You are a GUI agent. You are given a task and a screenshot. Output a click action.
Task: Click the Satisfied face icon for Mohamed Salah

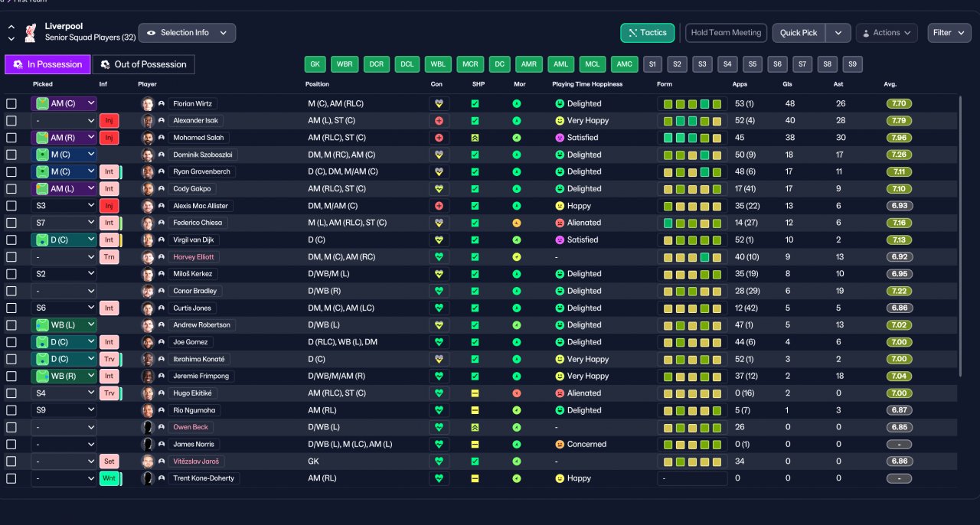pos(560,138)
